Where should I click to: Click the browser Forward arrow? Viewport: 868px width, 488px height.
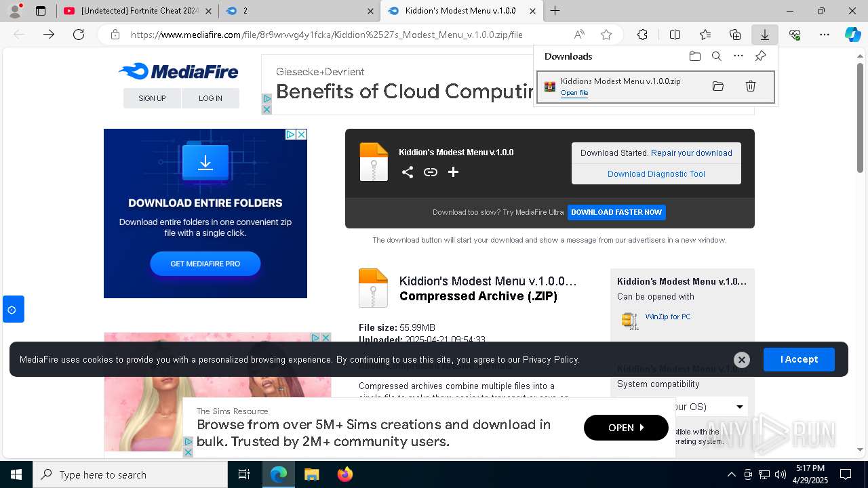(49, 35)
